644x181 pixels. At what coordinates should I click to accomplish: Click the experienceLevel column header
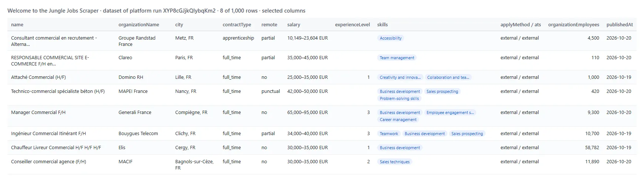point(352,25)
